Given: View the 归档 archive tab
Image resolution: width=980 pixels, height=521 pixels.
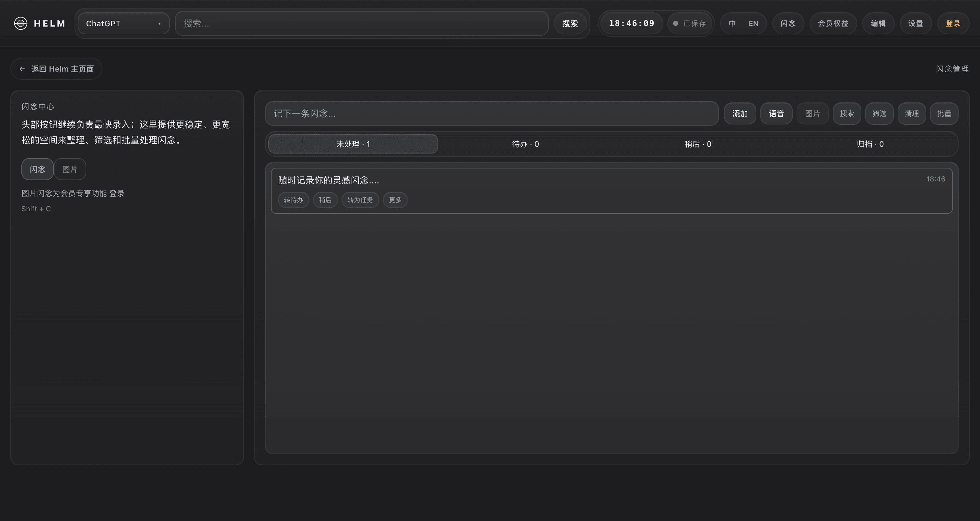Looking at the screenshot, I should pos(870,144).
